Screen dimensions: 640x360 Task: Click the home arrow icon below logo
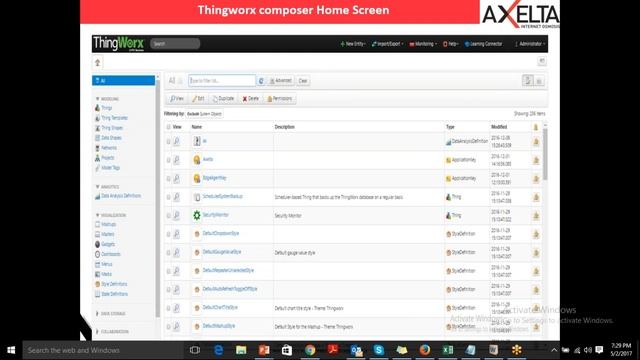[x=98, y=62]
